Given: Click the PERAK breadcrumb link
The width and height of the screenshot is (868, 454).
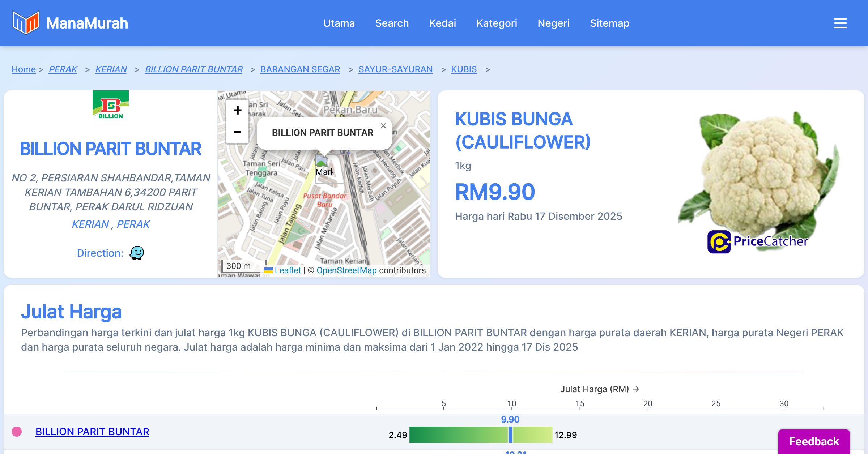Looking at the screenshot, I should tap(63, 69).
